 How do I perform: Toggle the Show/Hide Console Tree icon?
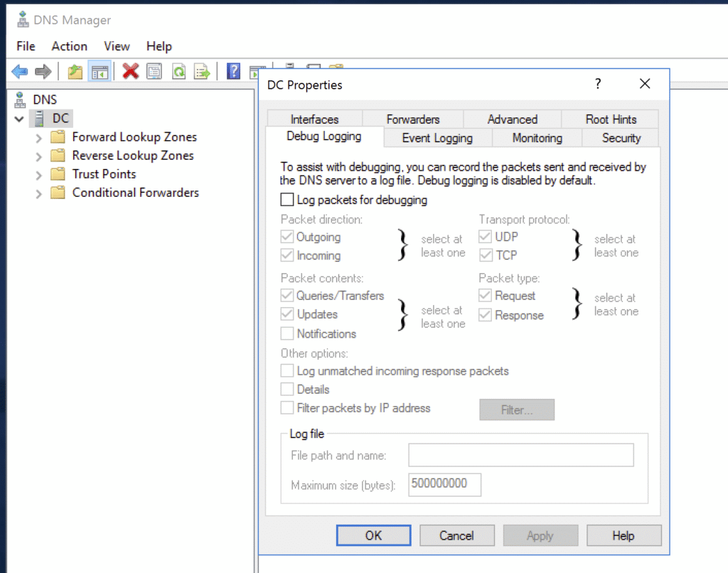click(99, 71)
